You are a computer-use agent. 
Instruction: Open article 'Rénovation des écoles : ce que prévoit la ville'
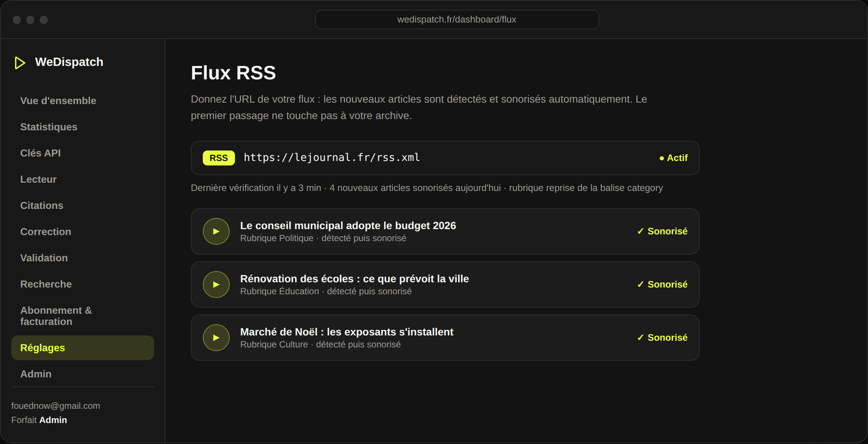coord(354,279)
